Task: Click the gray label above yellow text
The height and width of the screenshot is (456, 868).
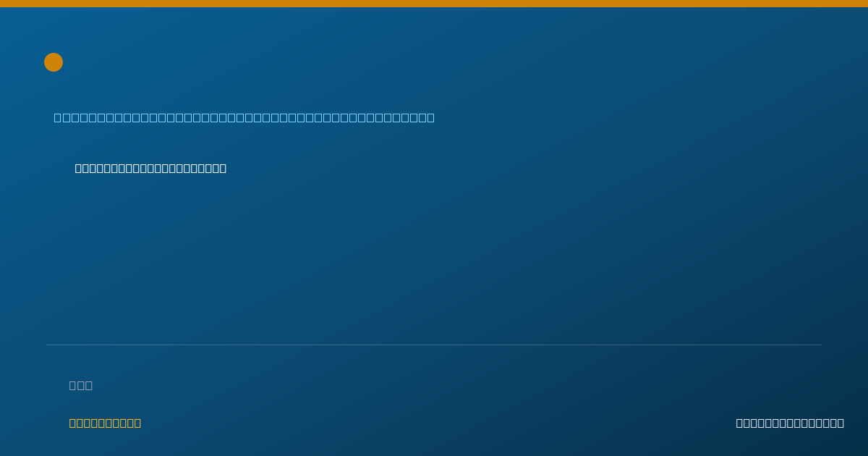Action: [x=81, y=386]
